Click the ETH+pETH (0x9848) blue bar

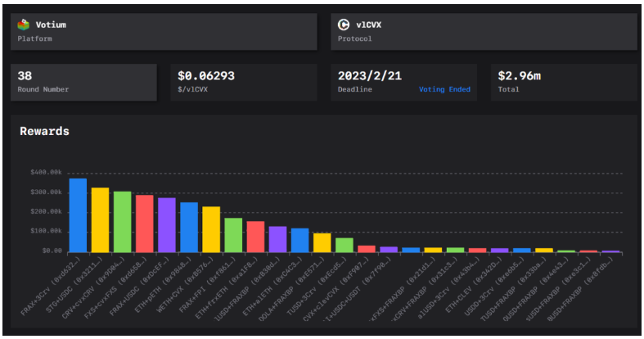pos(189,228)
